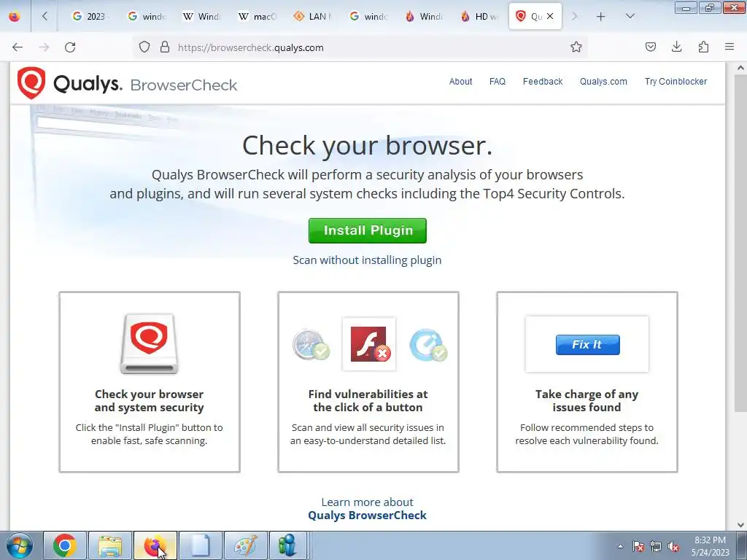Click the page scrollbar down arrow
This screenshot has height=560, width=747.
point(740,525)
